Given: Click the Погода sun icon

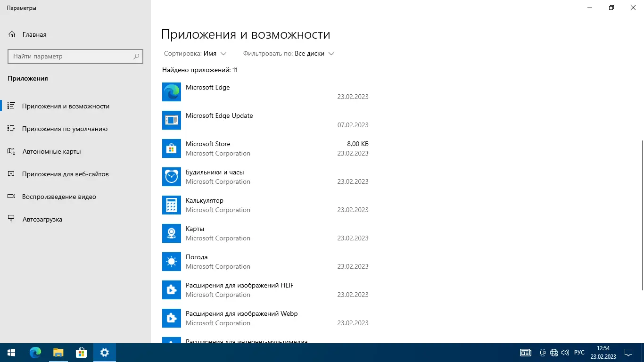Looking at the screenshot, I should tap(172, 262).
